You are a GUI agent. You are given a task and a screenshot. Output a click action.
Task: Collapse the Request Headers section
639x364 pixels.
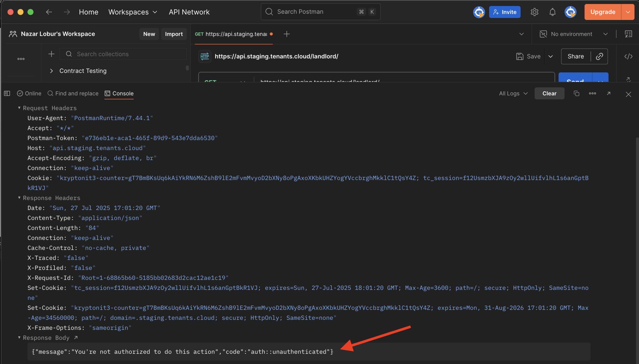pos(19,108)
